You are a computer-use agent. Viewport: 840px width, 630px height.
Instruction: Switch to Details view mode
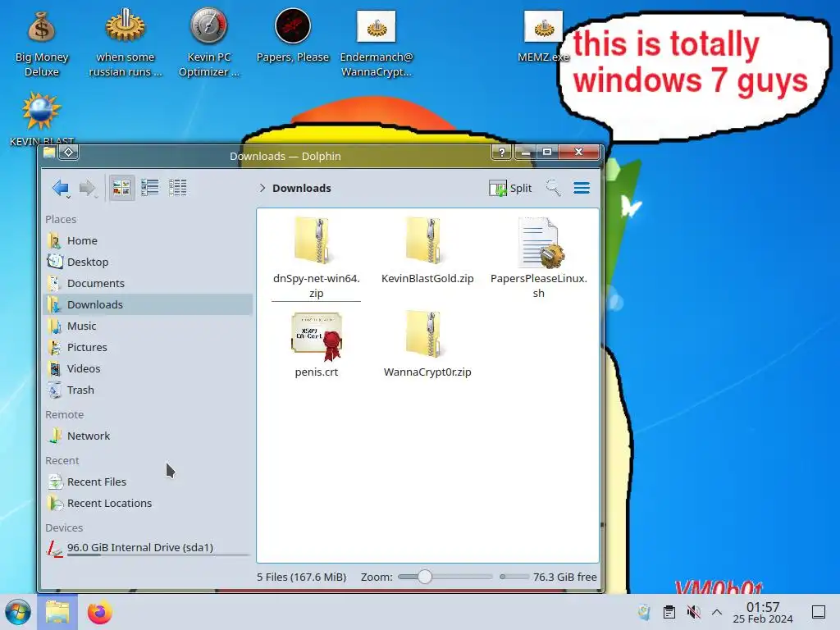pos(177,188)
